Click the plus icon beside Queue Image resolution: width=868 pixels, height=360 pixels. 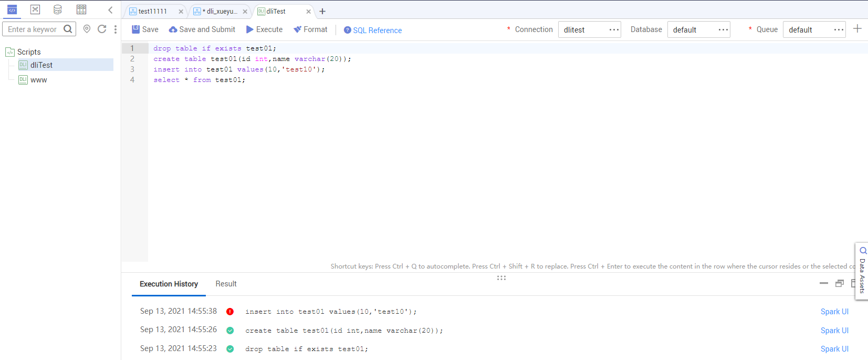pos(857,29)
